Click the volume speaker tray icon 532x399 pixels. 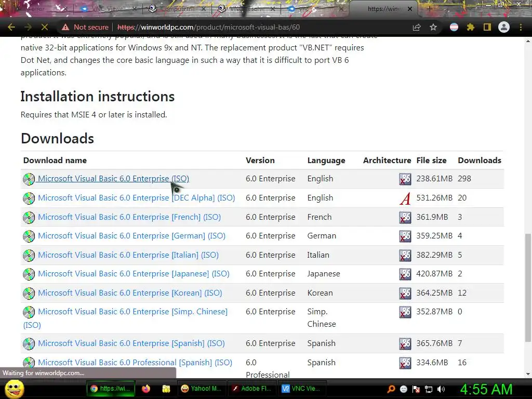pyautogui.click(x=442, y=389)
